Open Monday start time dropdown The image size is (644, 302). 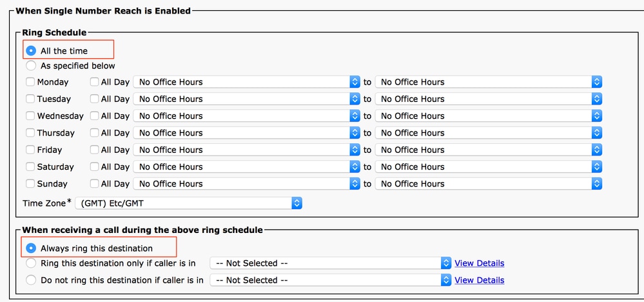click(246, 82)
